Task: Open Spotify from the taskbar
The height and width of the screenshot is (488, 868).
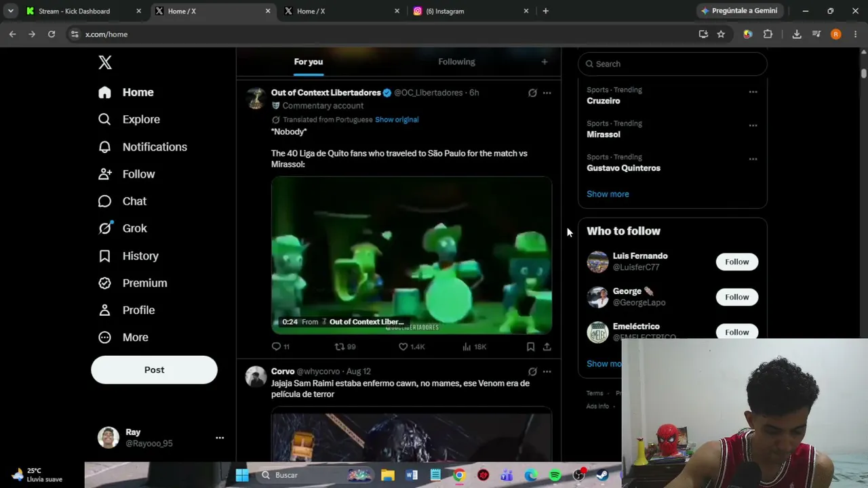Action: click(555, 475)
